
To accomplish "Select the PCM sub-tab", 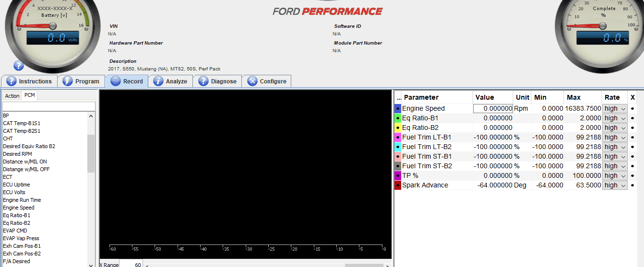I will 30,95.
